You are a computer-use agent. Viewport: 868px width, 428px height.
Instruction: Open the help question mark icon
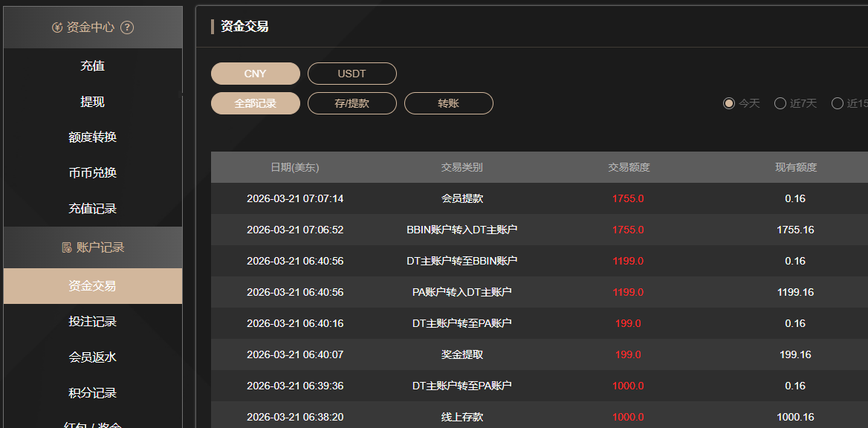pos(126,27)
